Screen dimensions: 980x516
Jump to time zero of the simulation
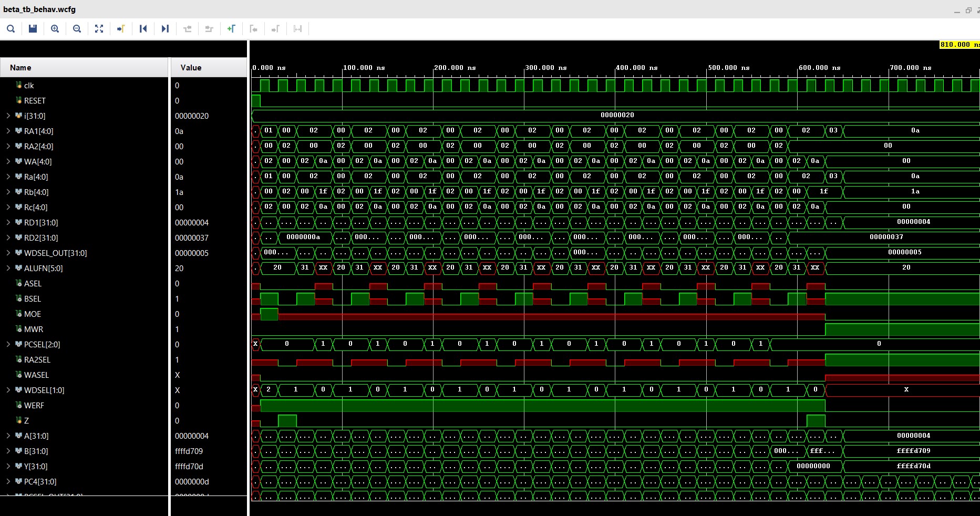click(143, 29)
